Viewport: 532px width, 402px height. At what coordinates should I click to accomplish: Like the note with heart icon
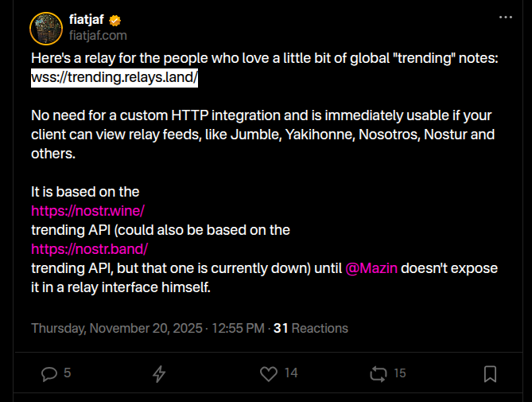click(x=269, y=373)
